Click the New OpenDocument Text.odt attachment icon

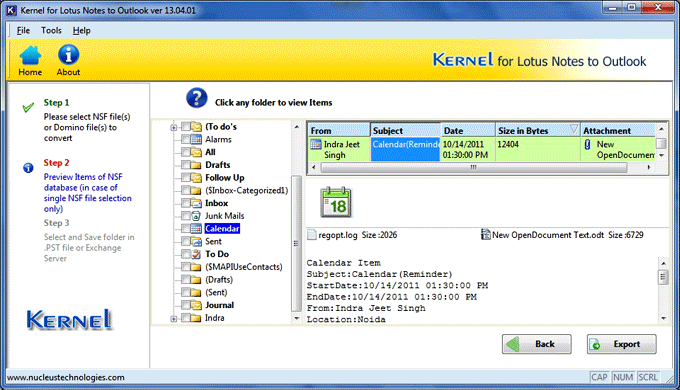point(486,235)
